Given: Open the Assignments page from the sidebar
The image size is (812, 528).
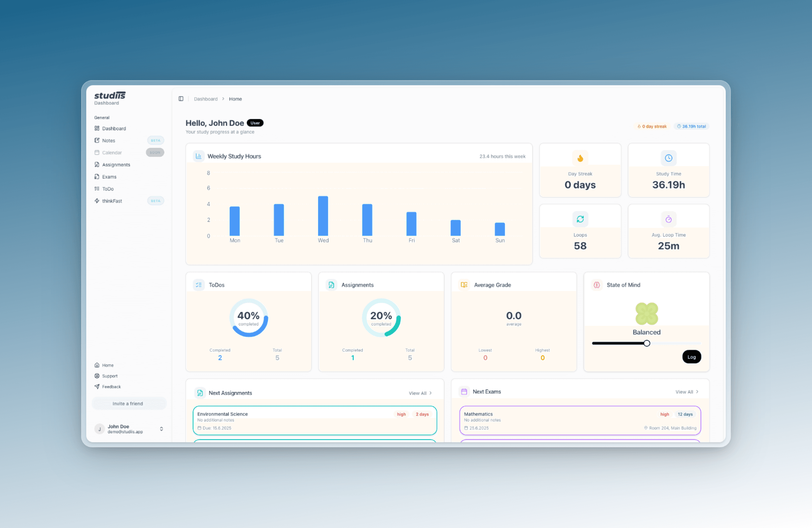Looking at the screenshot, I should (116, 164).
